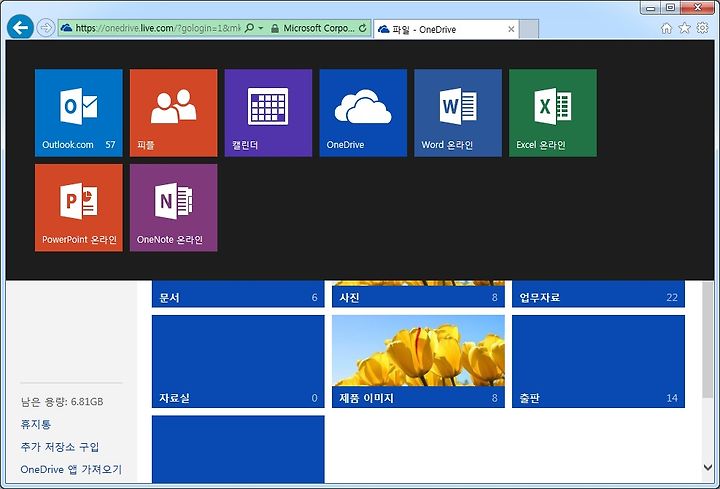
Task: Open the 자료실 folder
Action: coord(238,361)
